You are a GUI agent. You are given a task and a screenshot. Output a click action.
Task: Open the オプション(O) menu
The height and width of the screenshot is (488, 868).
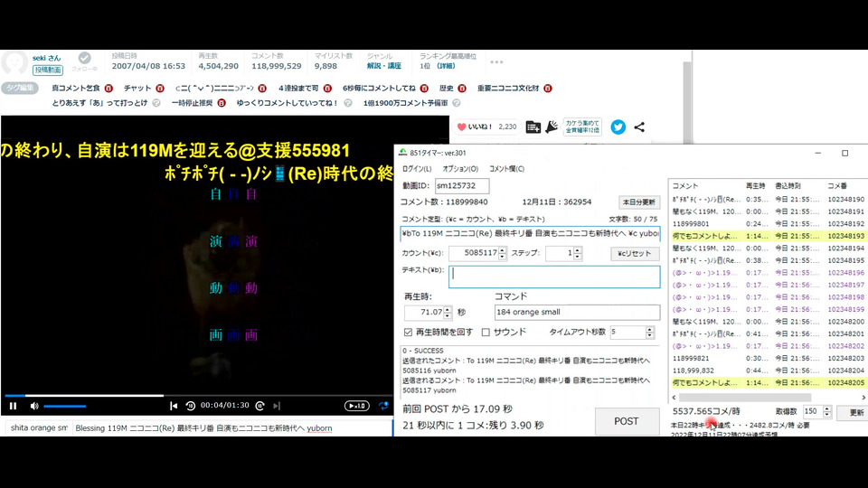460,169
